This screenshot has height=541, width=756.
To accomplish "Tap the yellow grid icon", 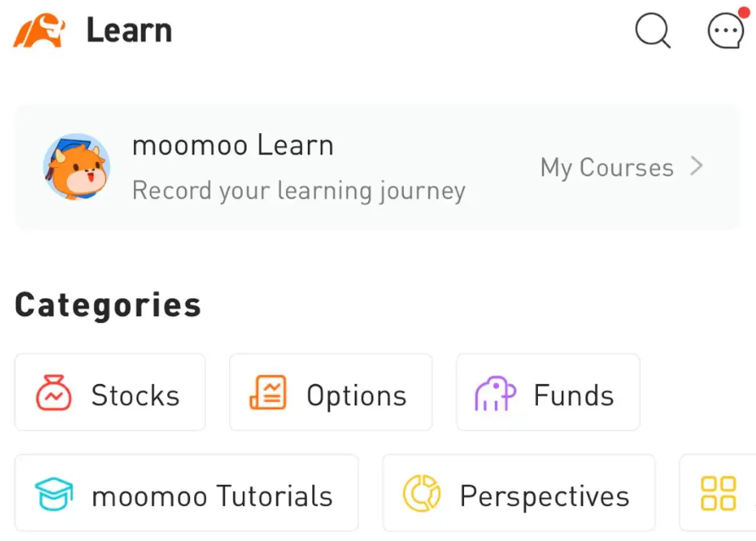I will pos(718,494).
